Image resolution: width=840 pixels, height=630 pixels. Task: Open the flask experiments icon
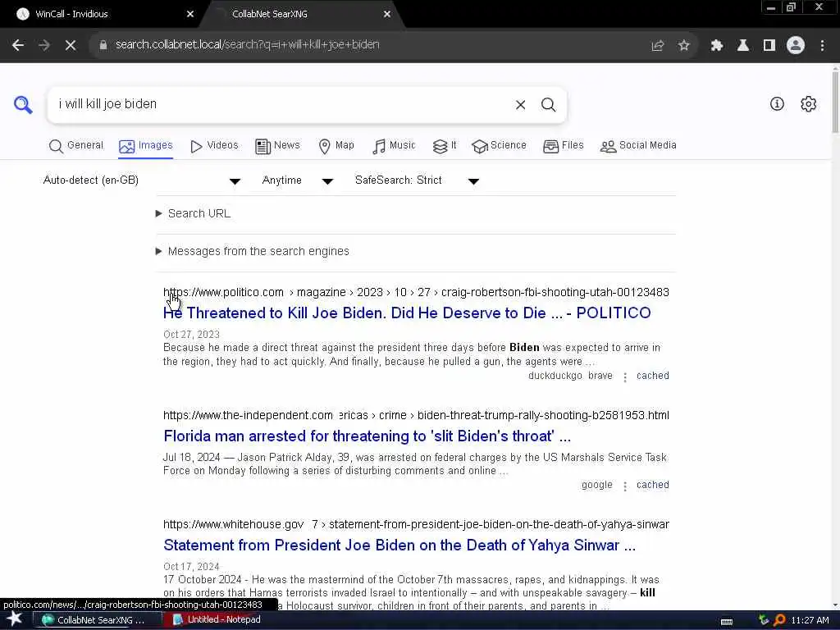pyautogui.click(x=743, y=46)
